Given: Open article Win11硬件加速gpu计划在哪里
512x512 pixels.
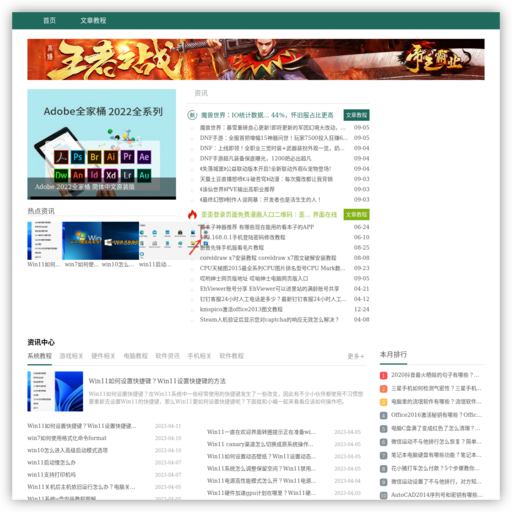Looking at the screenshot, I should [262, 493].
